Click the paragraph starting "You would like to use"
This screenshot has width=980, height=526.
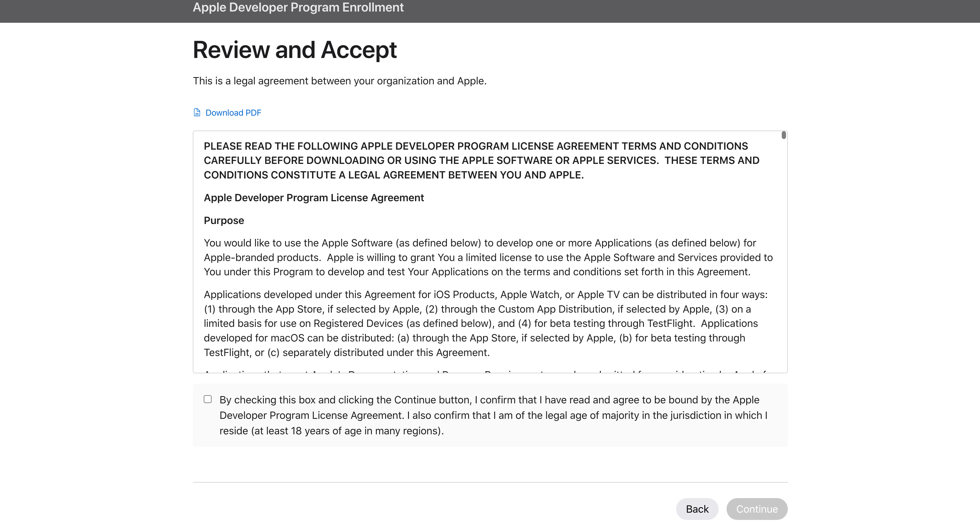(x=488, y=257)
